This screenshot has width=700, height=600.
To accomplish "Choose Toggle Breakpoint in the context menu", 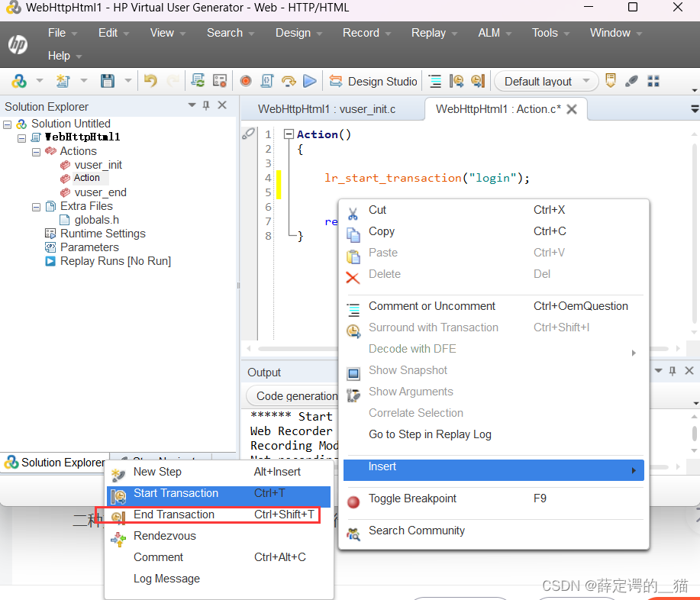I will [x=494, y=498].
